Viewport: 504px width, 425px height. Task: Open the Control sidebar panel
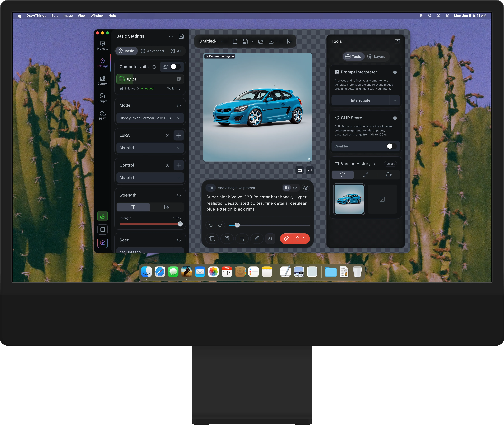102,80
